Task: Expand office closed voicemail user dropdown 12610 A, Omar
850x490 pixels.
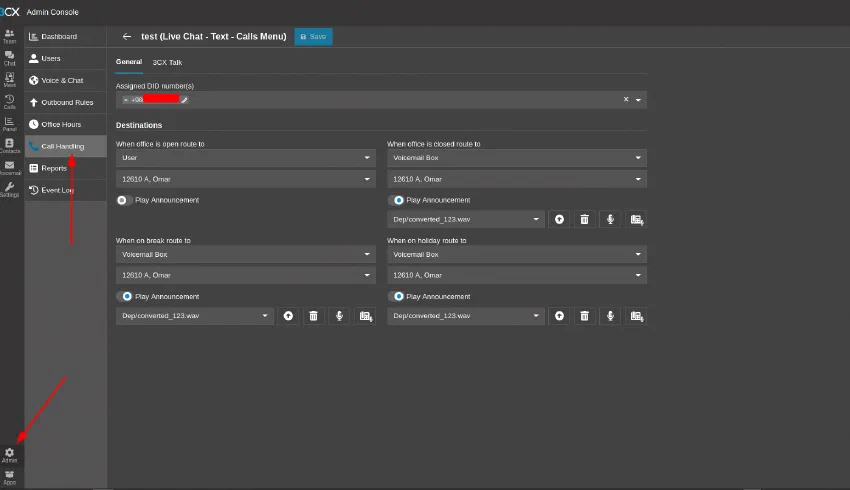Action: (517, 179)
